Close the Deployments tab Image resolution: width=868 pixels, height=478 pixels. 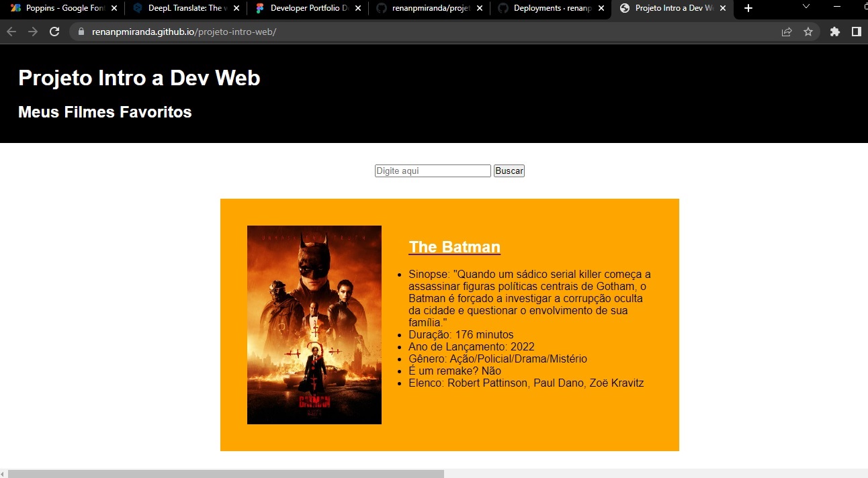tap(601, 8)
